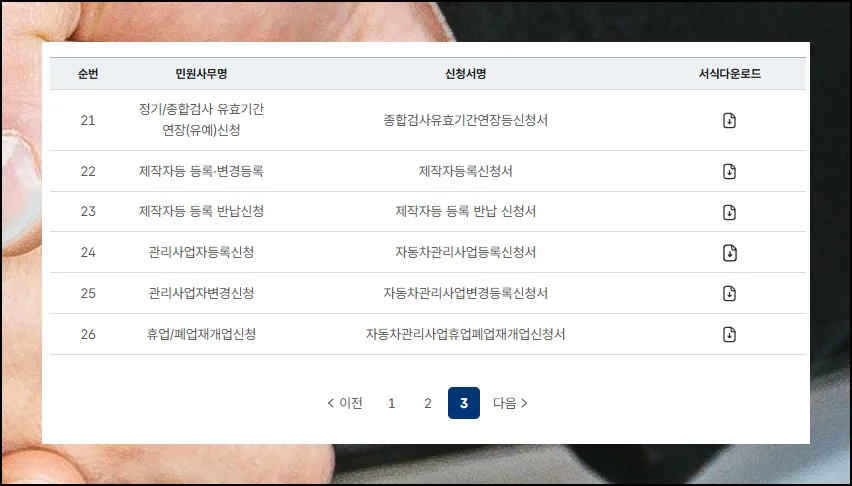Click the 순번 column header
This screenshot has width=852, height=486.
[x=88, y=73]
